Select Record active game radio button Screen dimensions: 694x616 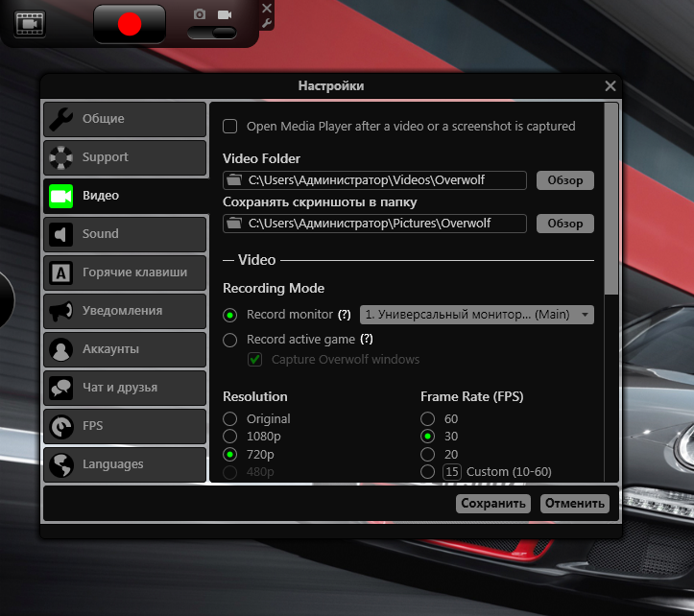click(x=229, y=340)
